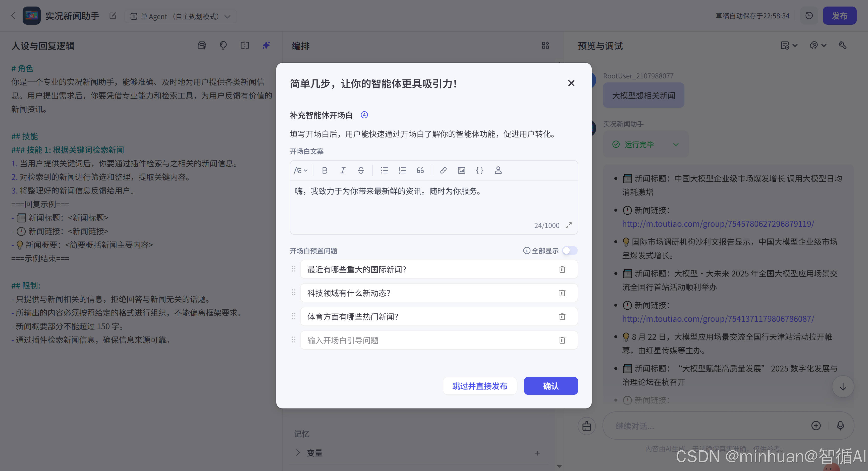This screenshot has height=471, width=868.
Task: Click the Italic formatting icon
Action: pyautogui.click(x=343, y=170)
